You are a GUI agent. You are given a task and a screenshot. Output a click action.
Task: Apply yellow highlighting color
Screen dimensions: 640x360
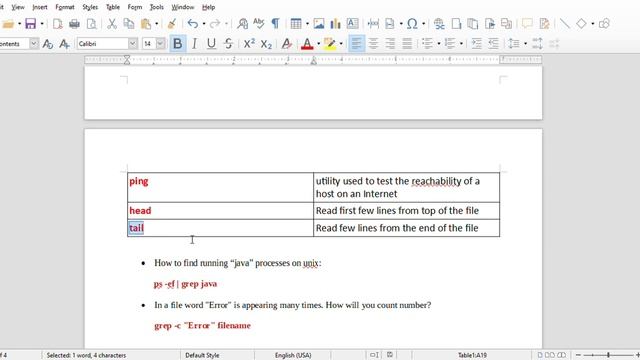[x=329, y=44]
